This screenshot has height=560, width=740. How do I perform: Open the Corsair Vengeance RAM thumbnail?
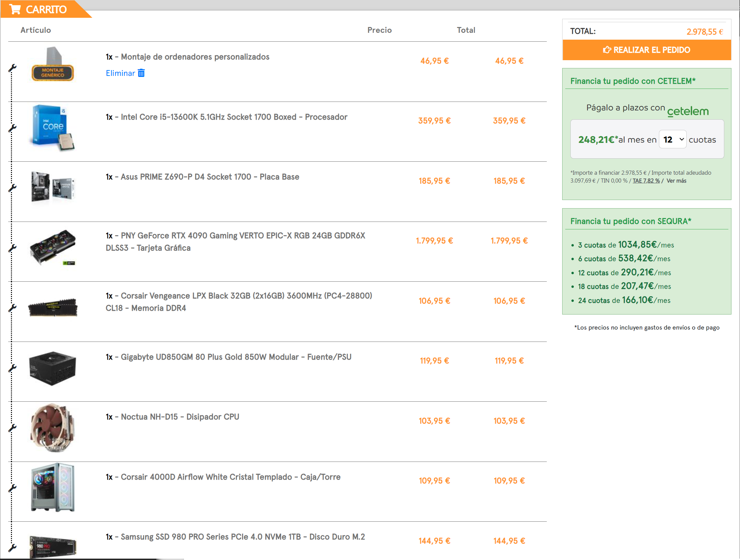53,307
